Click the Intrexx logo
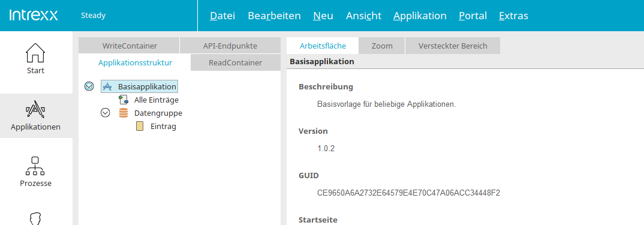Screen dimensions: 644x225 point(33,16)
